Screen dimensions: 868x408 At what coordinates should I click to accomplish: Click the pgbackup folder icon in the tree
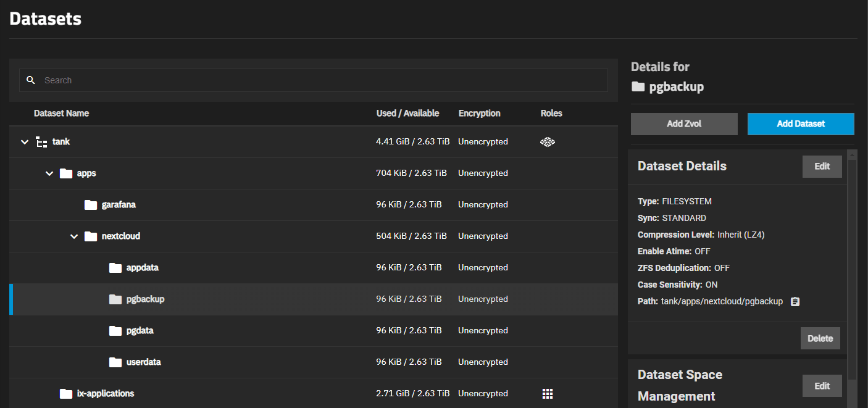click(115, 299)
